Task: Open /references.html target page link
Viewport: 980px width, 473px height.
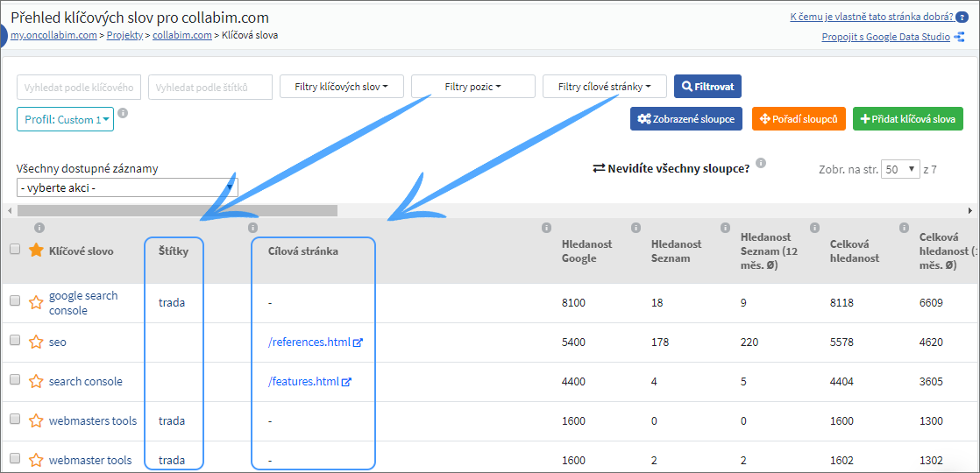Action: point(309,343)
